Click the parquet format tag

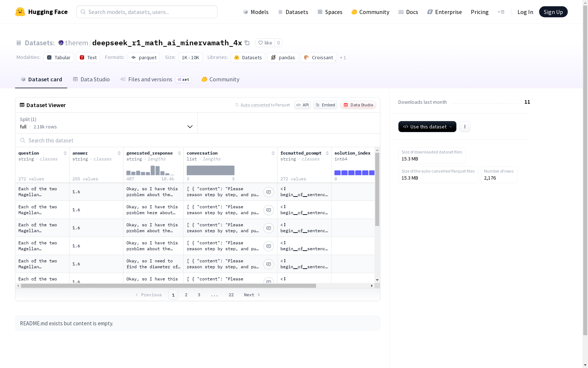144,57
